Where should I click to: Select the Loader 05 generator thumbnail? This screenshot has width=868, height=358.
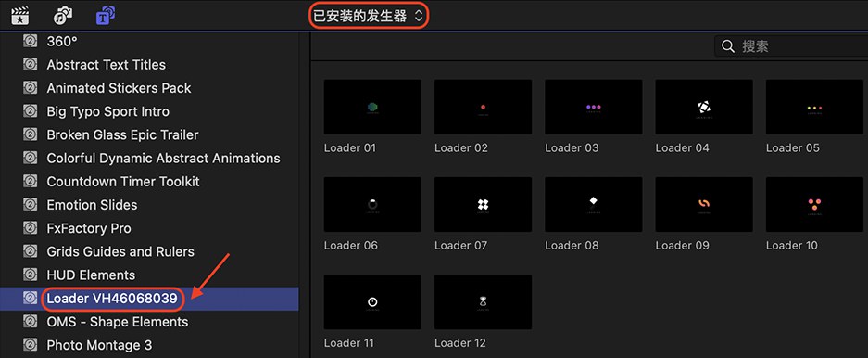point(815,107)
